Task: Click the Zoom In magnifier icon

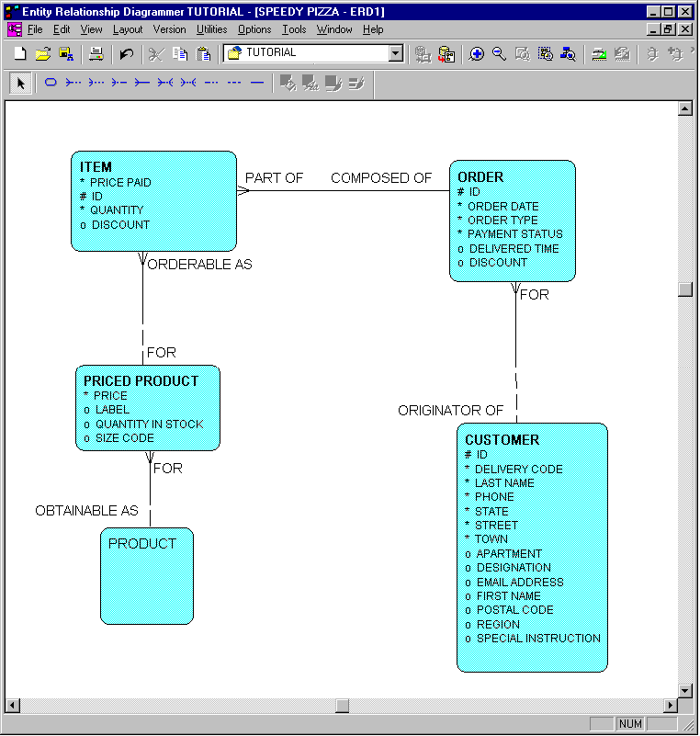Action: pos(477,54)
